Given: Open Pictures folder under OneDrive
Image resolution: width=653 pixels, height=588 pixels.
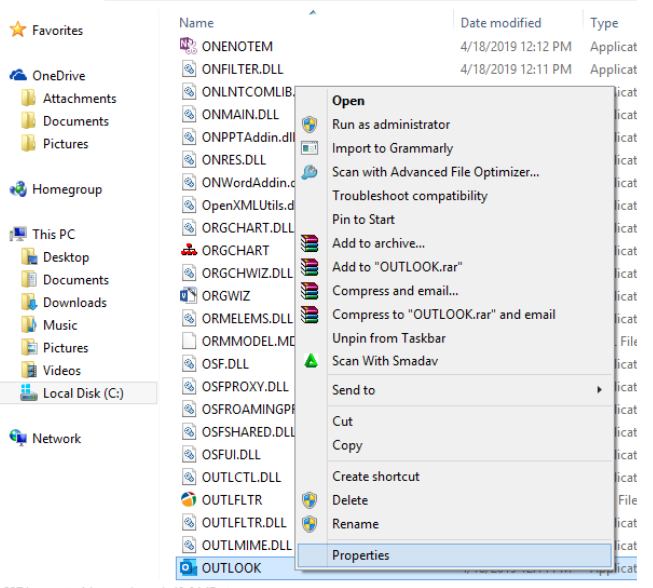Looking at the screenshot, I should pos(65,144).
